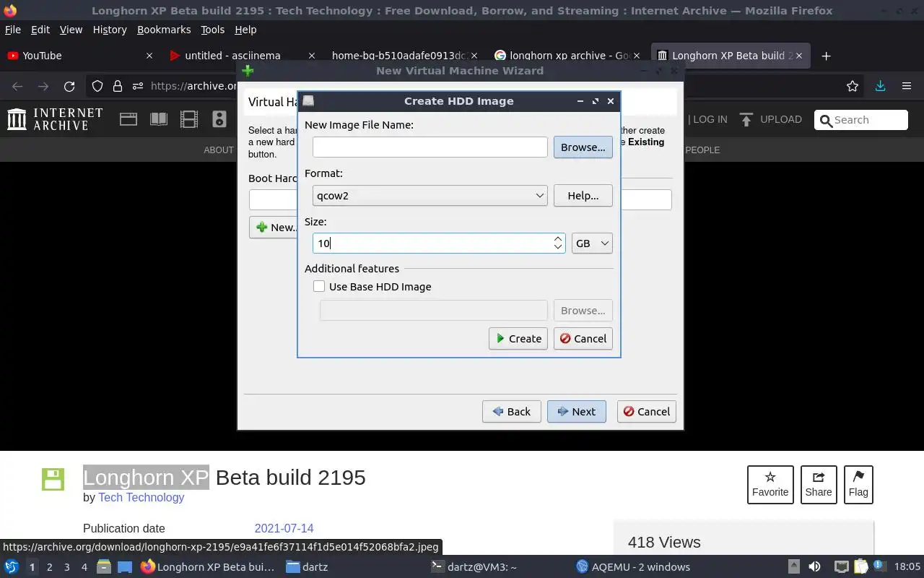Screen dimensions: 924x578
Task: Open the Bookmarks menu in Firefox
Action: pos(164,30)
